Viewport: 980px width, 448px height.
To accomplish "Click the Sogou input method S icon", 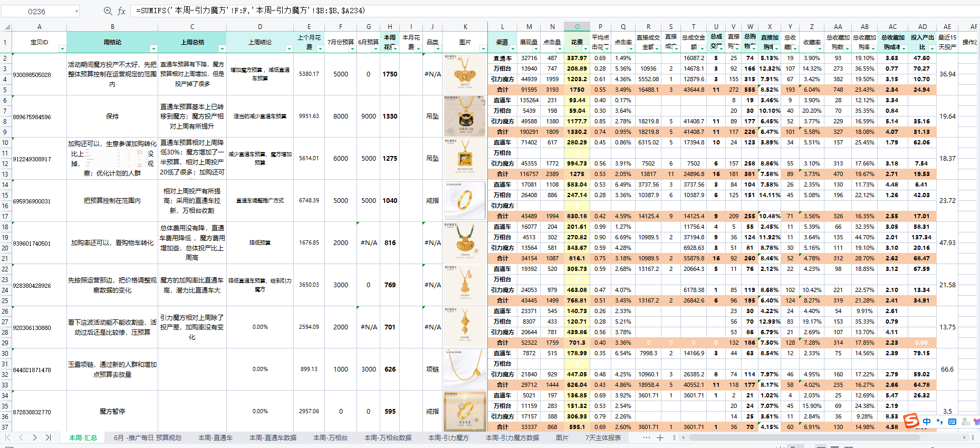I will point(911,421).
